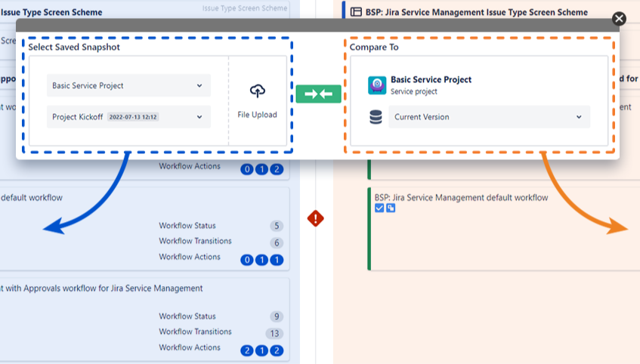Click the Basic Service Project avatar icon
This screenshot has width=640, height=364.
coord(377,85)
